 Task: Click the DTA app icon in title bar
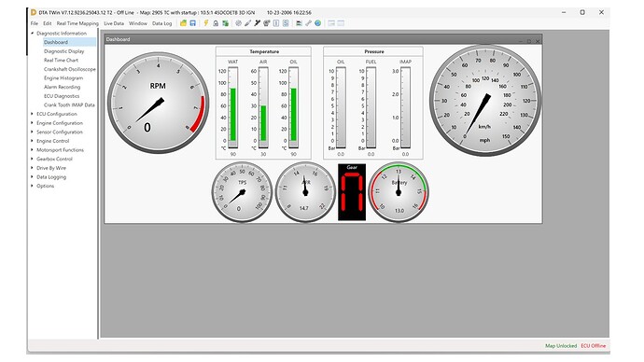tap(34, 12)
